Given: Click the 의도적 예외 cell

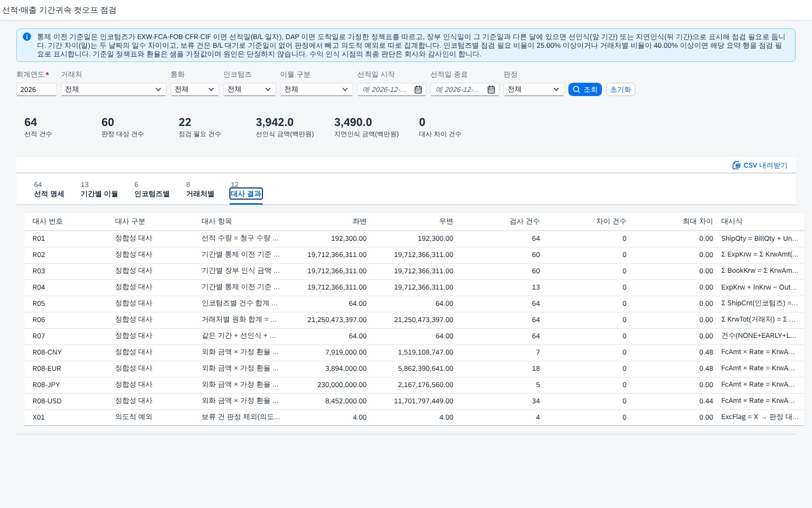Looking at the screenshot, I should (x=133, y=417).
